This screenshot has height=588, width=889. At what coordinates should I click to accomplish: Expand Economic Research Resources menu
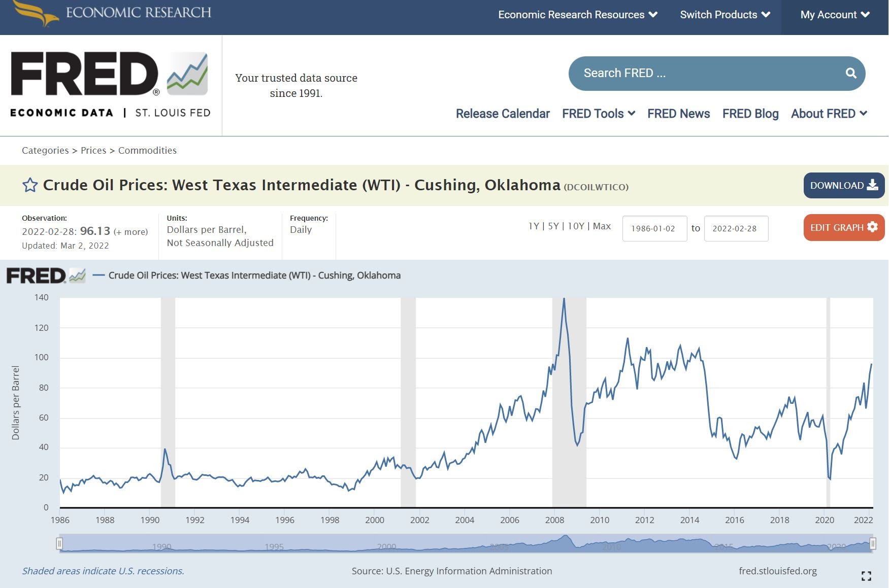point(578,15)
